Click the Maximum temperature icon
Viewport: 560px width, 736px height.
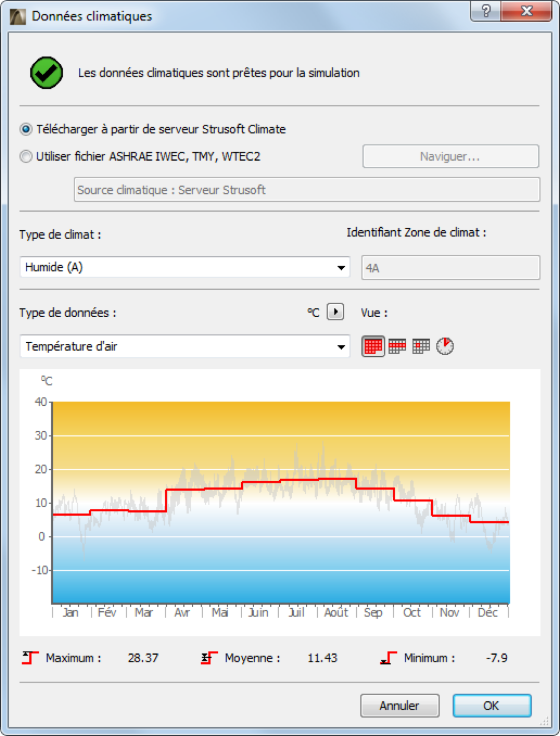pos(30,658)
